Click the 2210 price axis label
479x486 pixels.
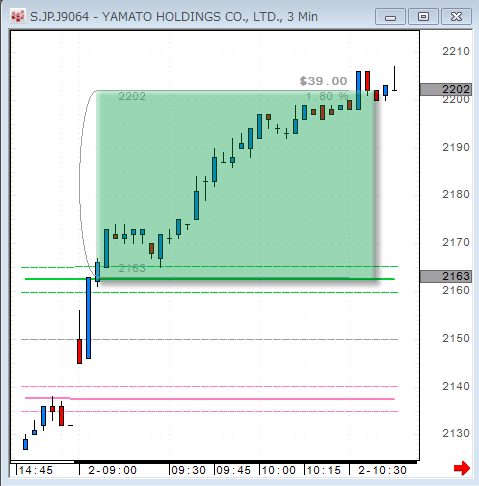456,51
